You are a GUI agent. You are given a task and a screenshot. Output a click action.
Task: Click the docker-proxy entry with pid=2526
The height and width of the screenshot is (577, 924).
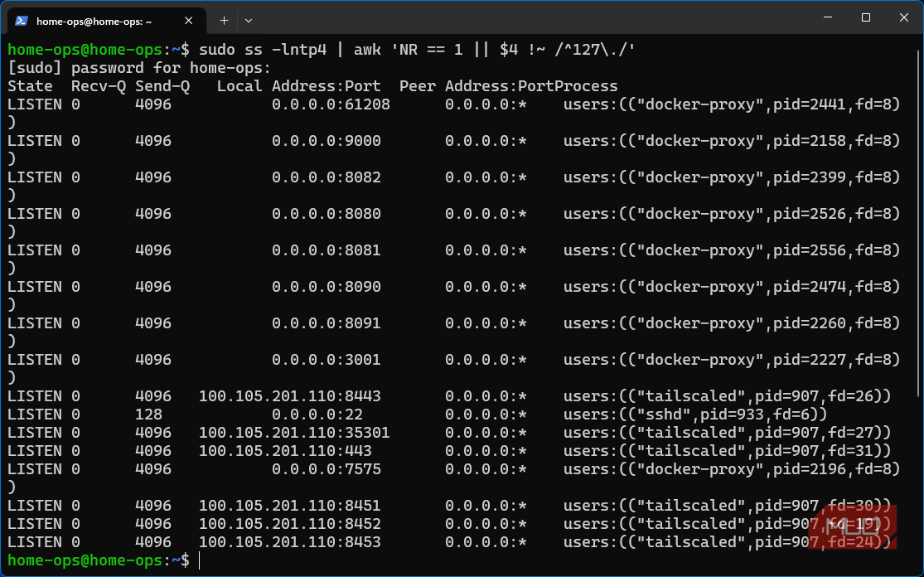click(x=732, y=214)
